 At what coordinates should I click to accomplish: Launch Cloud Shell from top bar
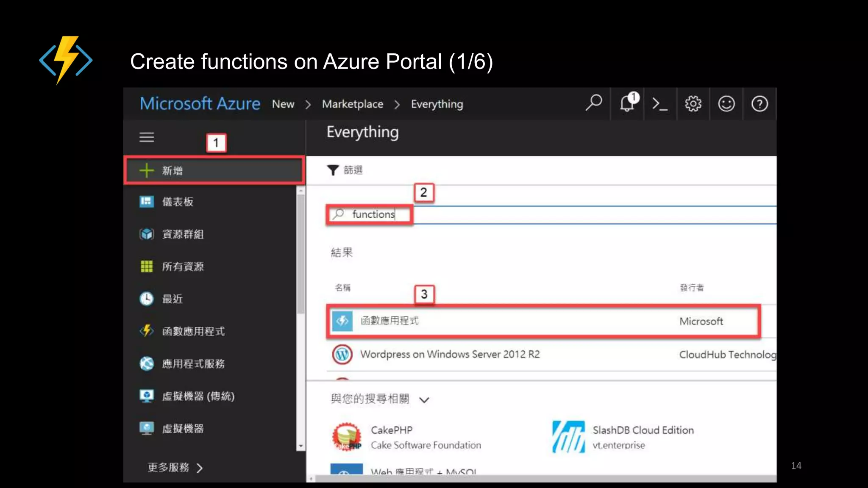[x=660, y=104]
